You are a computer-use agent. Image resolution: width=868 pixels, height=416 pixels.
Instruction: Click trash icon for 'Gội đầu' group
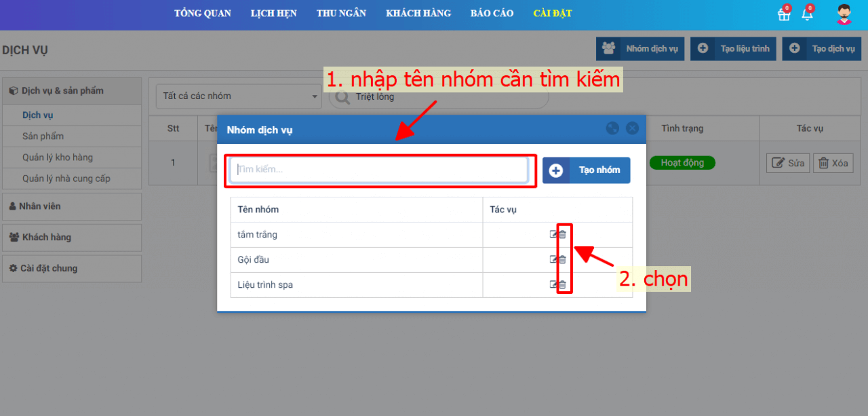coord(563,260)
